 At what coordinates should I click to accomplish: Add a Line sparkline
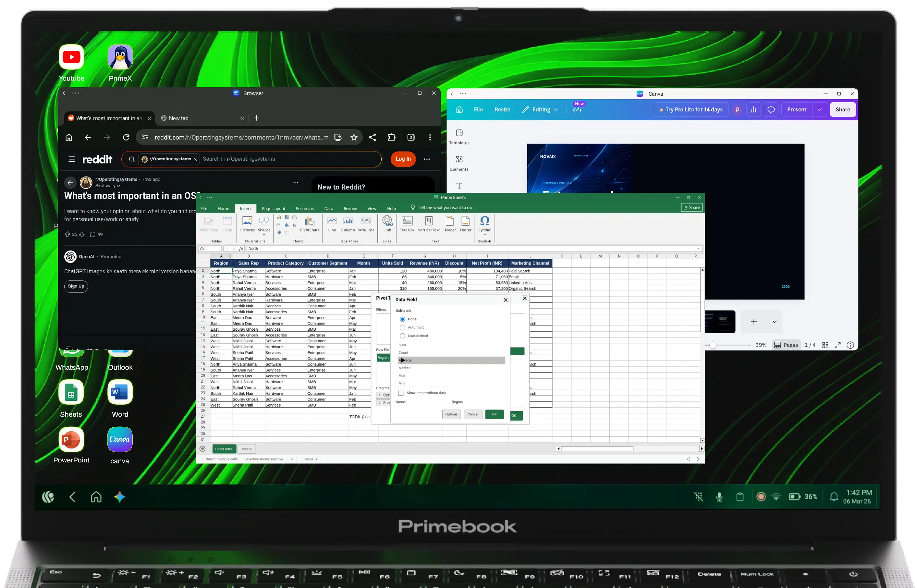(332, 224)
